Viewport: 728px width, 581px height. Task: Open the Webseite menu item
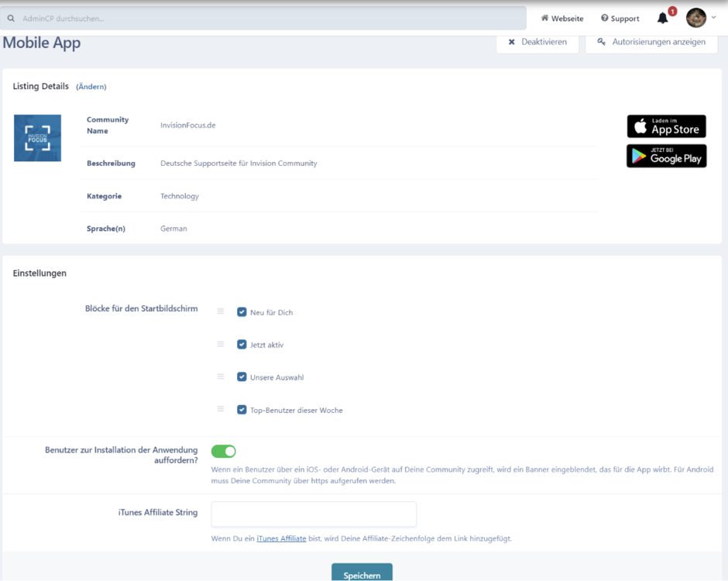click(x=562, y=19)
